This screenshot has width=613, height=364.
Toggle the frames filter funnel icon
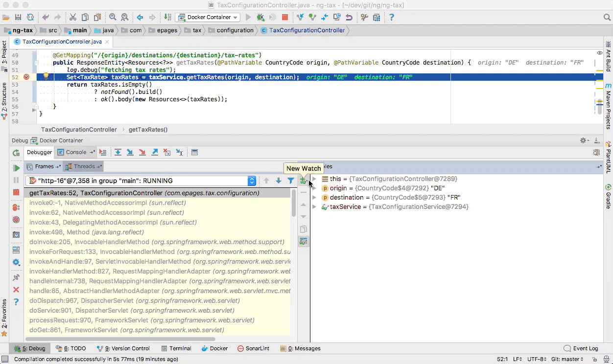pos(291,181)
